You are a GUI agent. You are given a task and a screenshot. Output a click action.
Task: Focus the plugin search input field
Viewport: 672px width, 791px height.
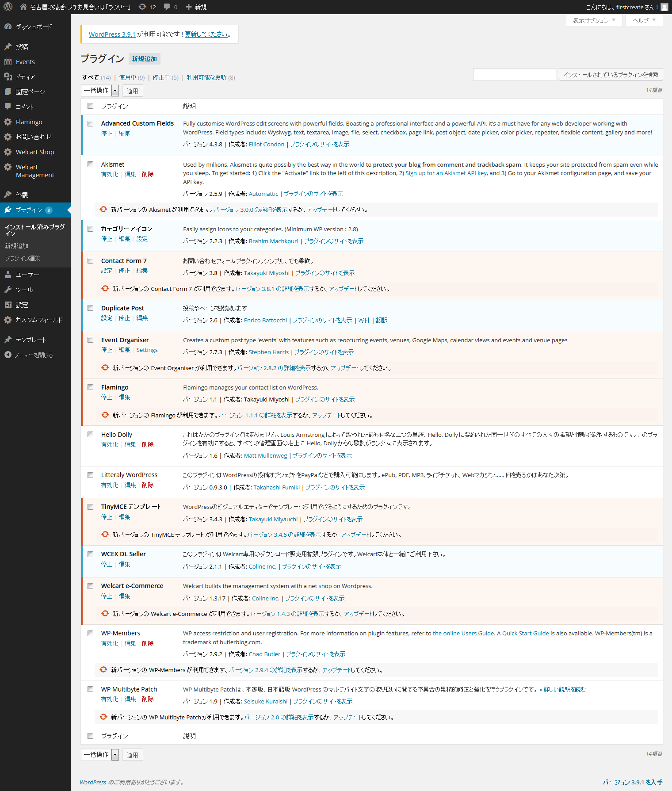(515, 75)
